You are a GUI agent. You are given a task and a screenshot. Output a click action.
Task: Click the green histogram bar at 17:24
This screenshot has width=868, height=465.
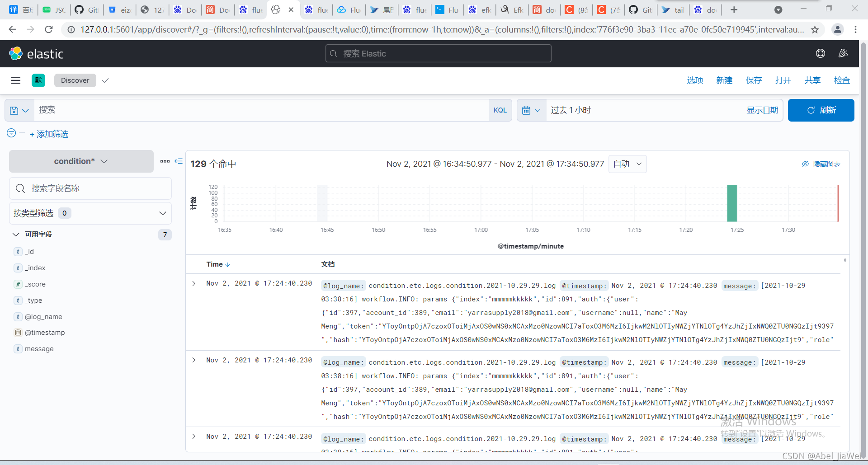732,203
